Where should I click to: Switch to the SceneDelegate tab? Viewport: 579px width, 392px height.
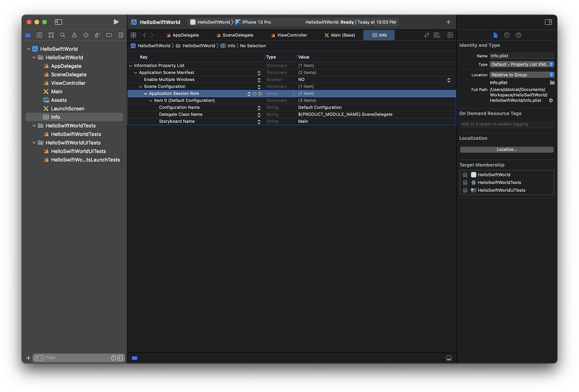point(237,35)
